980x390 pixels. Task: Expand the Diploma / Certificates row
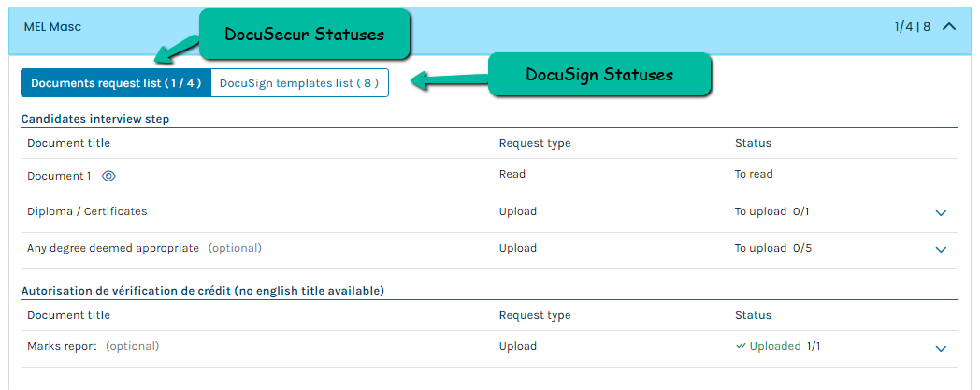point(941,213)
